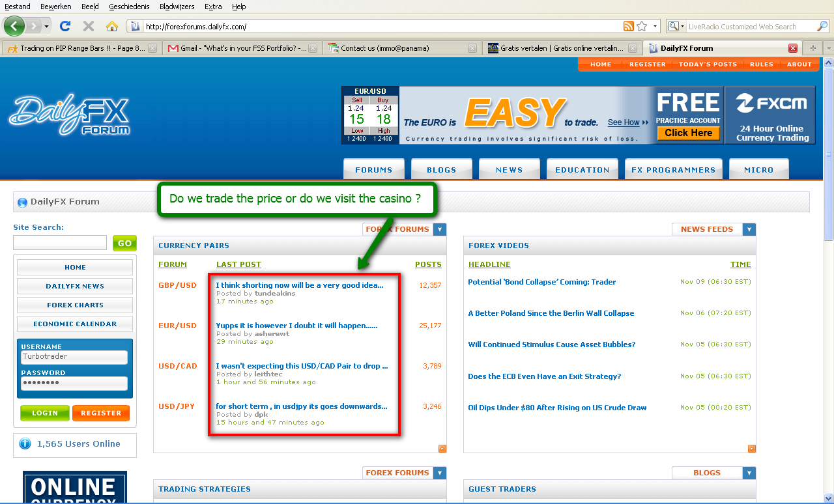Click the Username field containing Turbotrader

coord(74,357)
